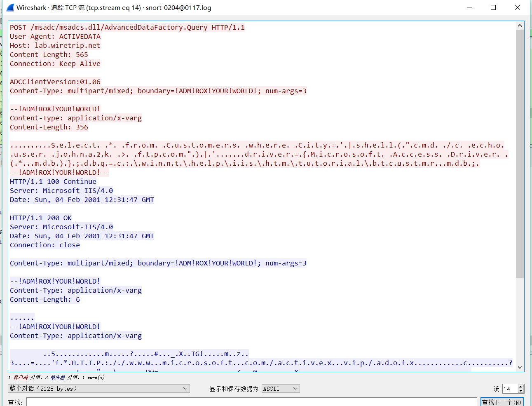Click the Connection: close line
Screen dimensions: 532x406
pos(45,245)
